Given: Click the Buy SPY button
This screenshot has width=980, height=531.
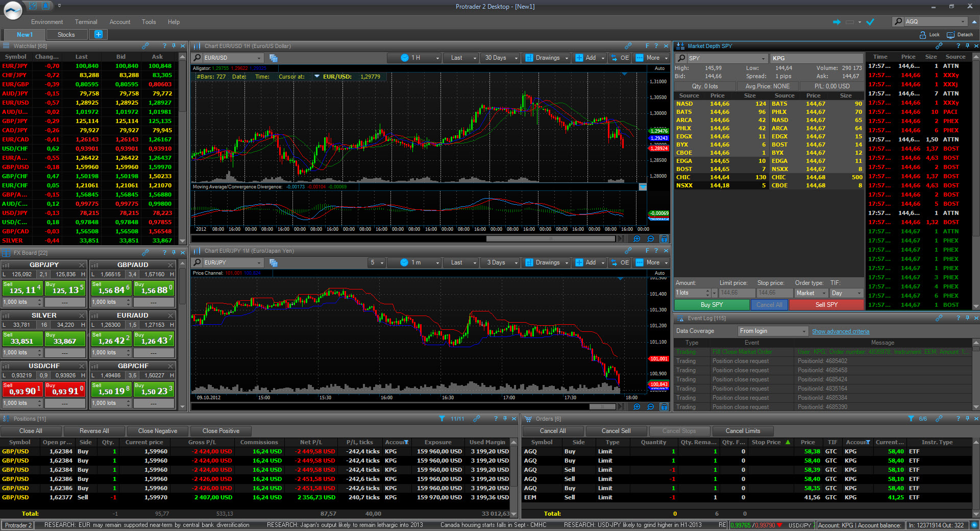Looking at the screenshot, I should 712,305.
